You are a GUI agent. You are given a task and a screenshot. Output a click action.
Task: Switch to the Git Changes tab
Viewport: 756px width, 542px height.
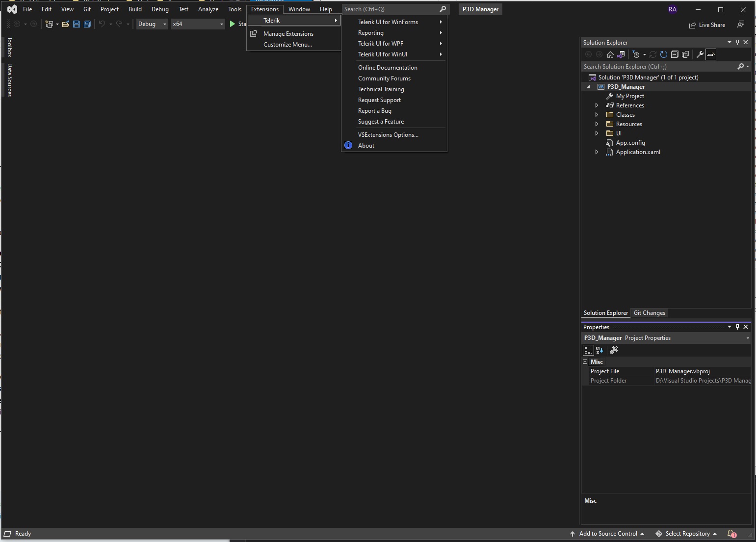click(x=649, y=313)
